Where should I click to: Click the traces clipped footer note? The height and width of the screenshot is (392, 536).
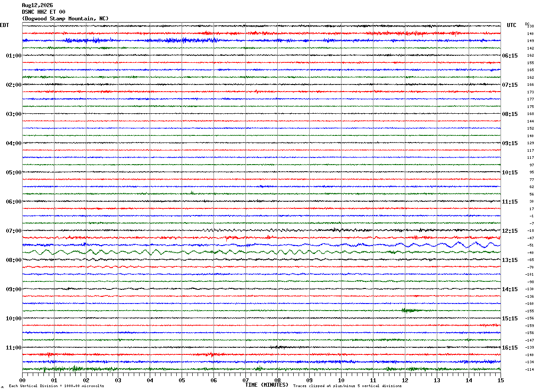(347, 386)
